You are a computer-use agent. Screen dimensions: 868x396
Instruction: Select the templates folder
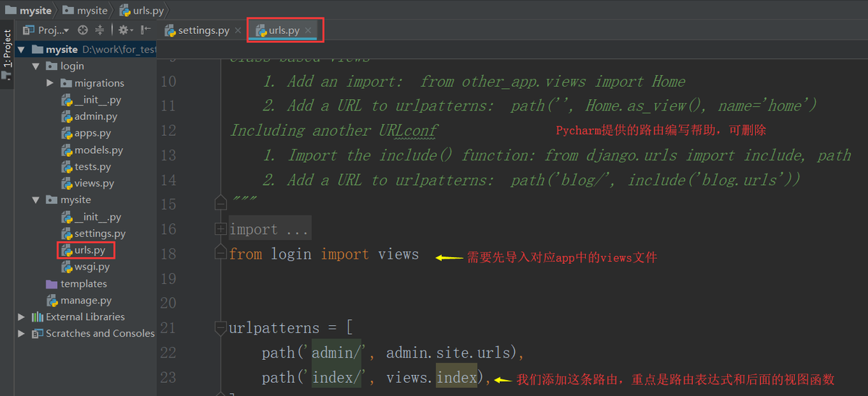[84, 283]
